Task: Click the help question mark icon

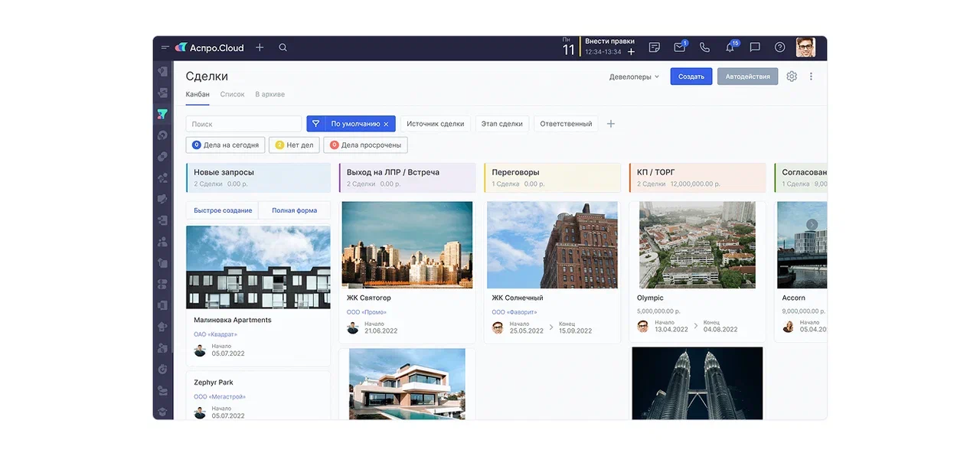Action: click(x=779, y=47)
